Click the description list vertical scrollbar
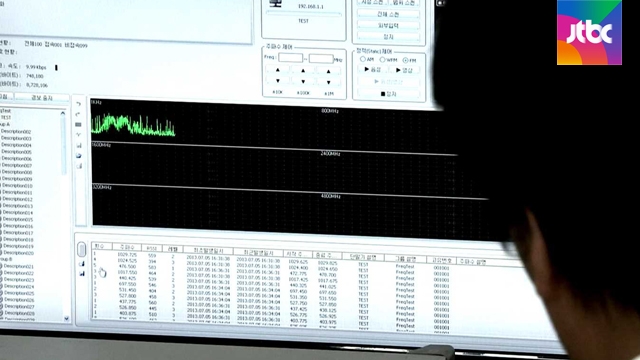The height and width of the screenshot is (360, 640). pyautogui.click(x=63, y=143)
